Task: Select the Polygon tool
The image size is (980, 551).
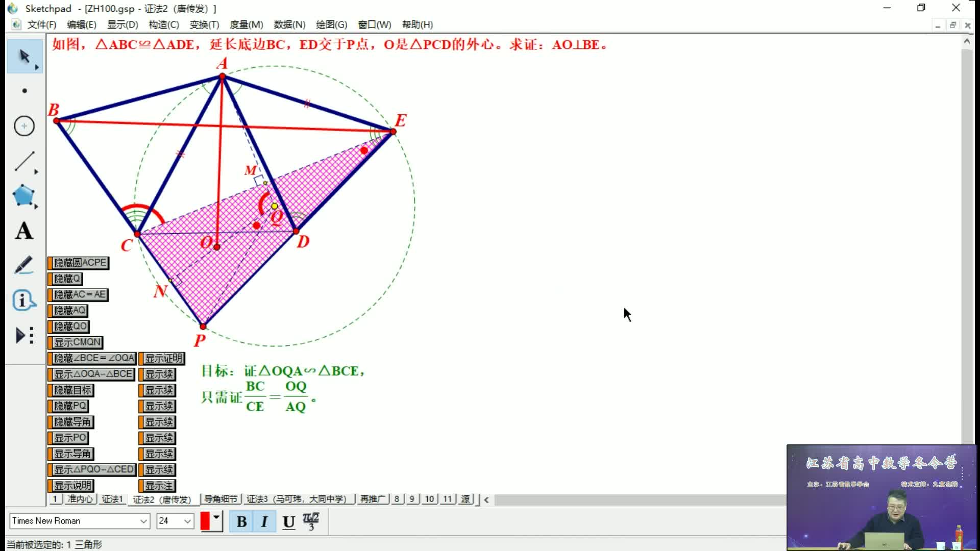Action: pos(24,196)
